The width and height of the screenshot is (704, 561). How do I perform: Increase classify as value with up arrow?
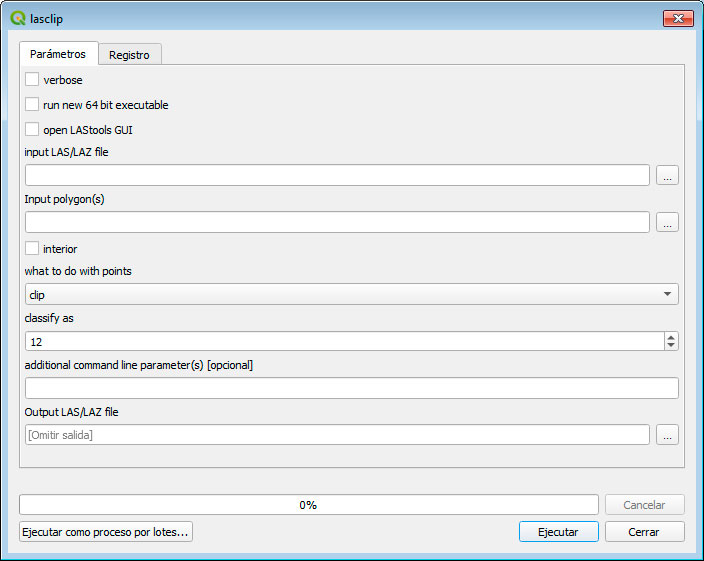(671, 337)
